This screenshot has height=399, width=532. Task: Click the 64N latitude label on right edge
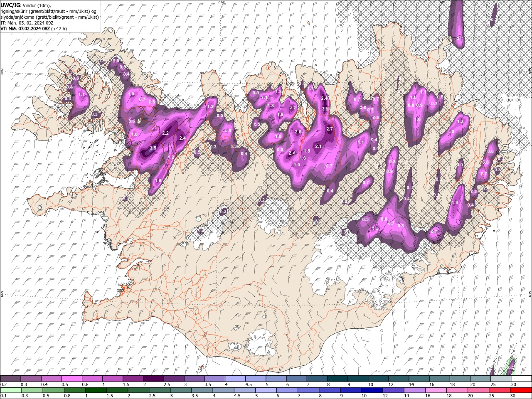(x=530, y=294)
